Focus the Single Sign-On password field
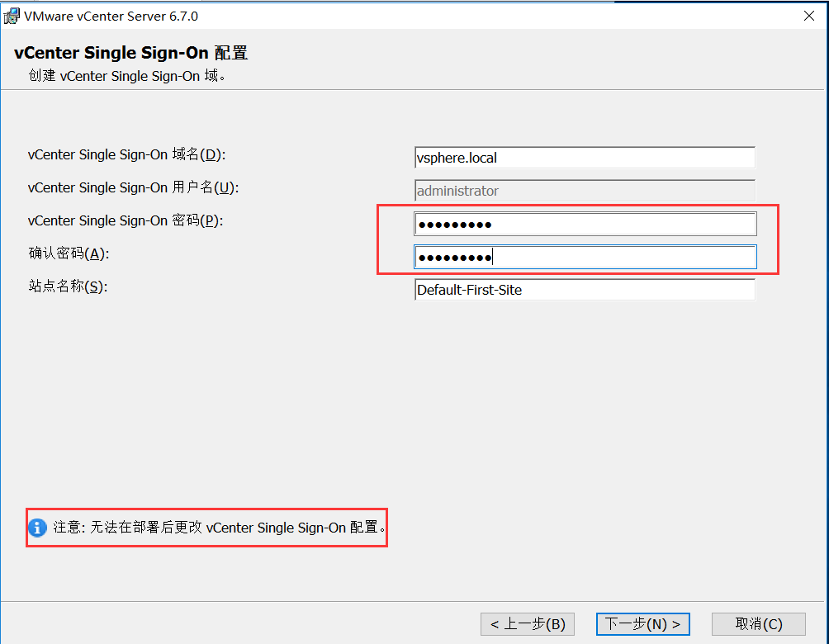 click(x=585, y=225)
